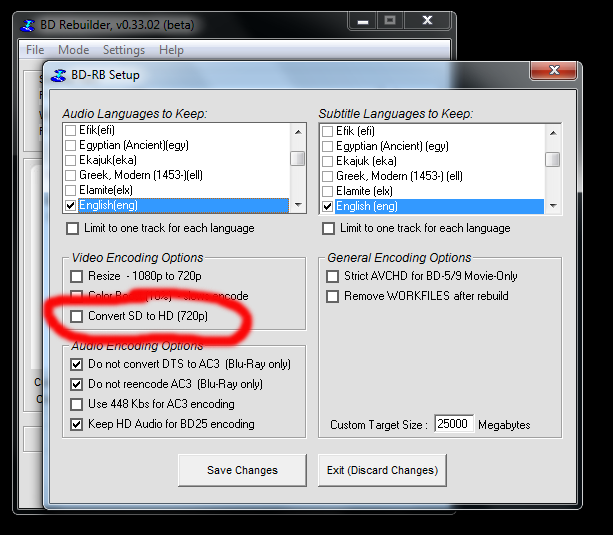Click Exit (Discard Changes) button
613x535 pixels.
[382, 470]
